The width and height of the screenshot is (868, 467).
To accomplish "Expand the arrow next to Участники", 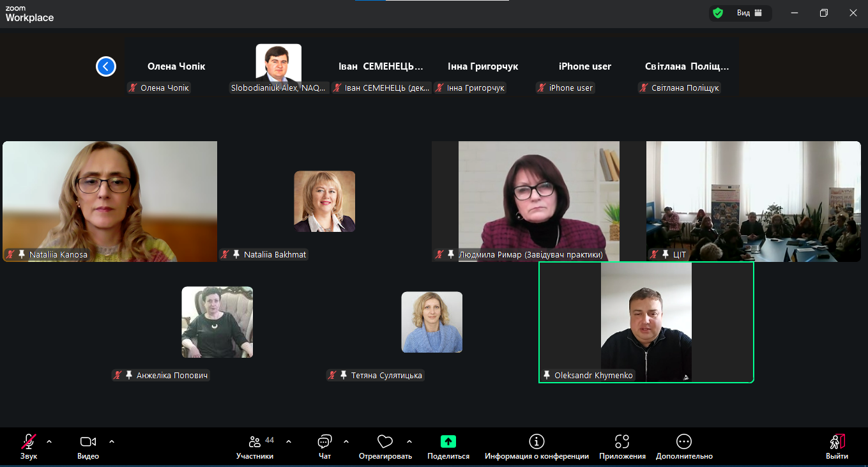I will tap(289, 441).
